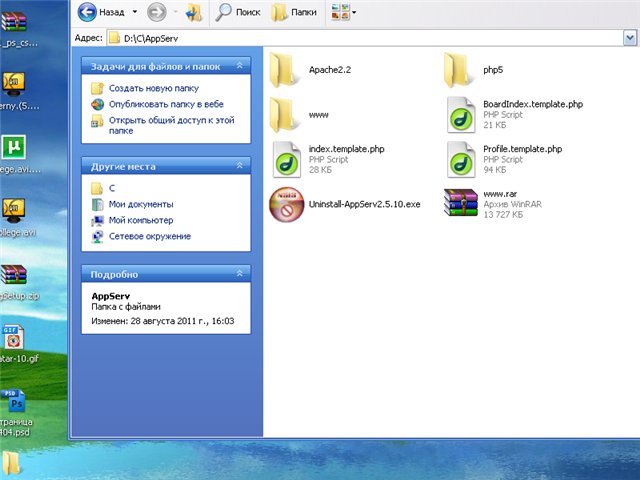640x480 pixels.
Task: Toggle the Папки folders pane
Action: 294,13
